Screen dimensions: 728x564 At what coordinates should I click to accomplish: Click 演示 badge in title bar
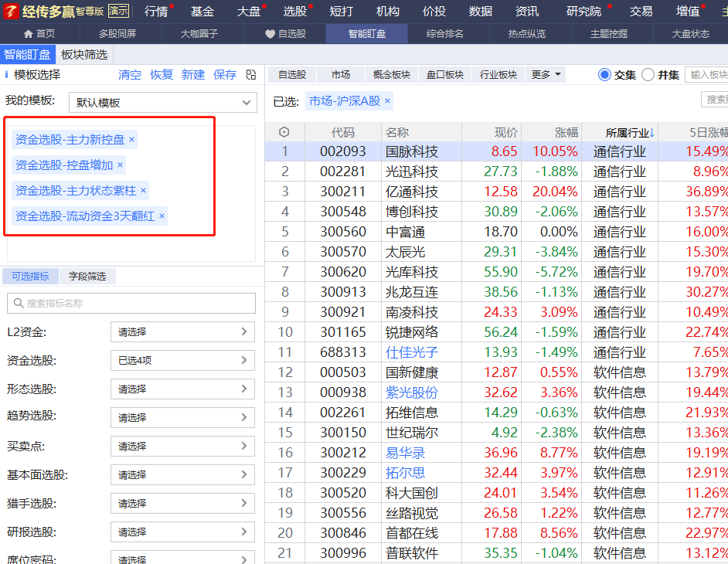point(118,11)
